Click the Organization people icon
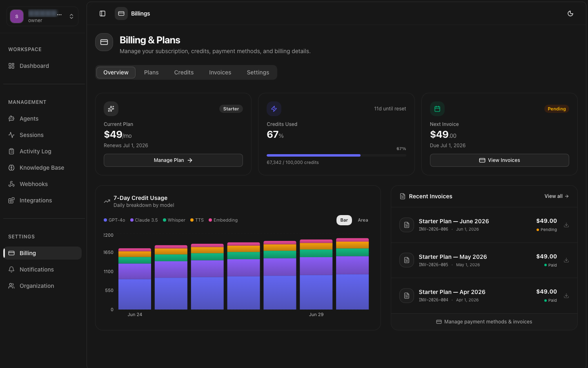588x368 pixels. pyautogui.click(x=11, y=286)
